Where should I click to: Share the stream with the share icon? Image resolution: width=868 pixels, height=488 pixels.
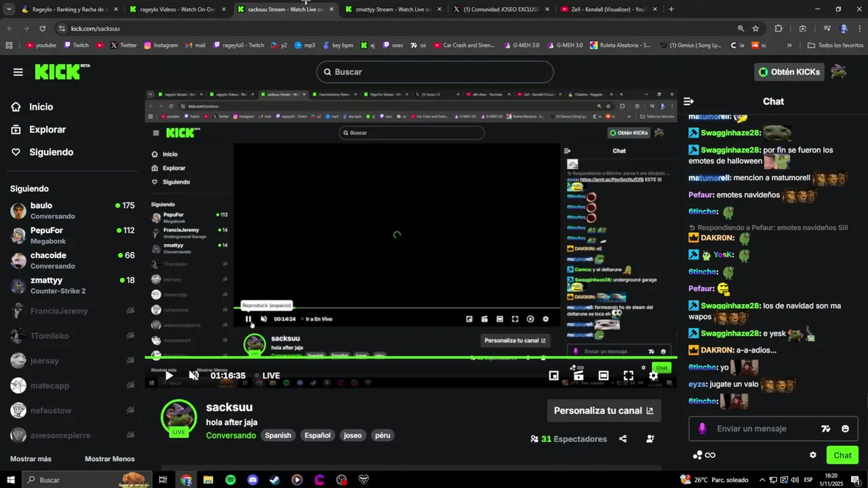(x=623, y=439)
